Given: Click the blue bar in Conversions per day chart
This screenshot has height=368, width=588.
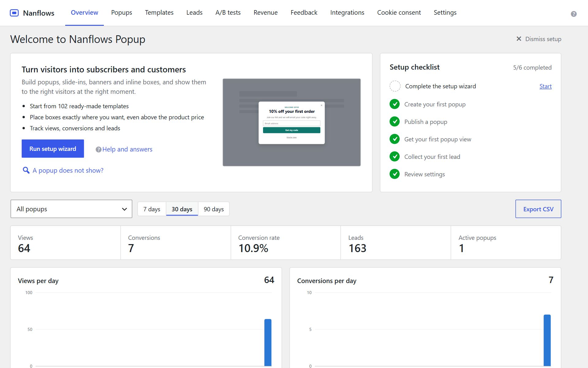Looking at the screenshot, I should point(547,340).
